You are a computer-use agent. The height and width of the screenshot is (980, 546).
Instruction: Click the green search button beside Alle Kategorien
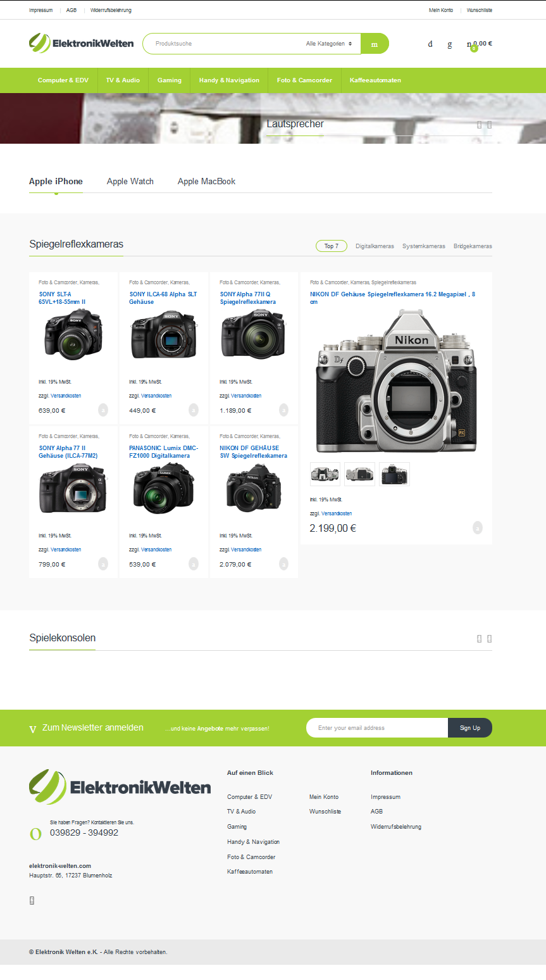coord(375,44)
